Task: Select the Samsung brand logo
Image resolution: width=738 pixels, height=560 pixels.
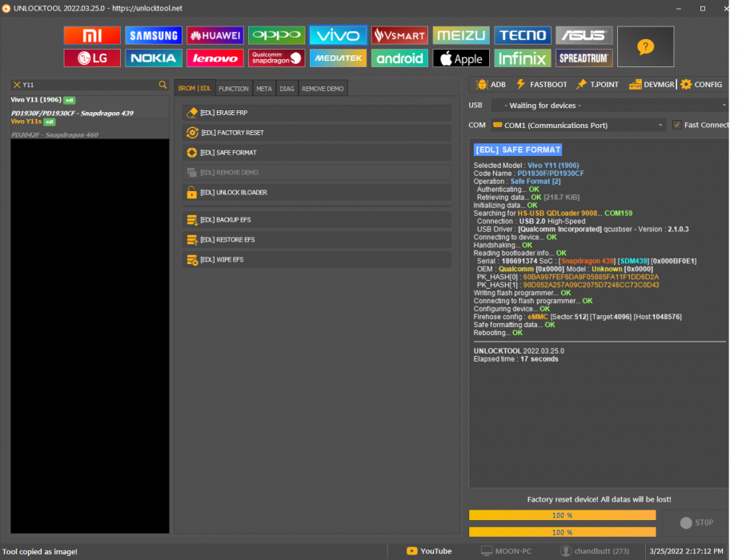Action: point(154,35)
